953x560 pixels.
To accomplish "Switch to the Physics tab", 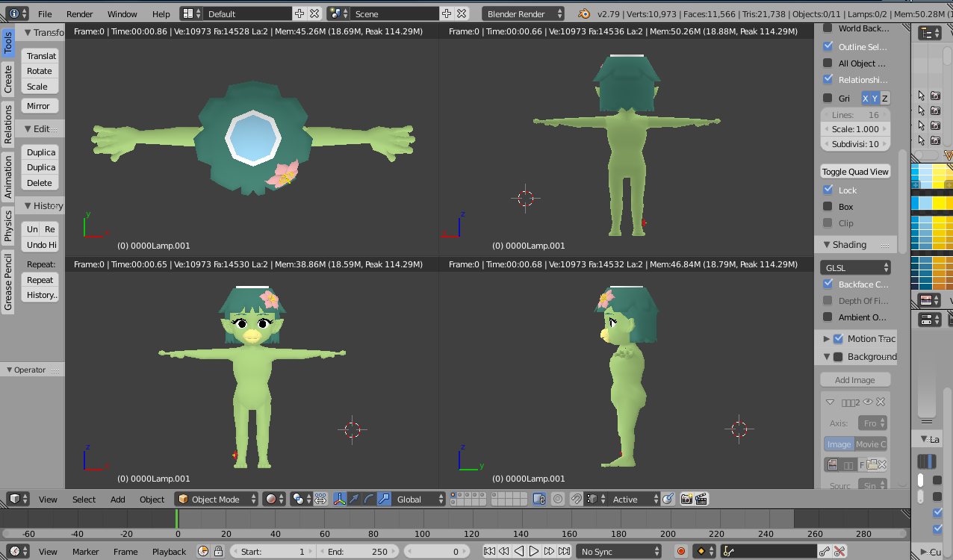I will pyautogui.click(x=8, y=226).
